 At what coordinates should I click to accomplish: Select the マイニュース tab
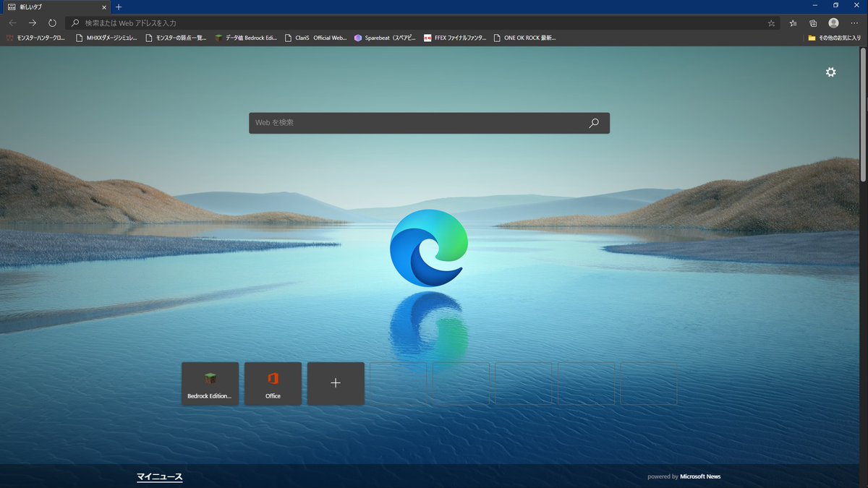(160, 477)
